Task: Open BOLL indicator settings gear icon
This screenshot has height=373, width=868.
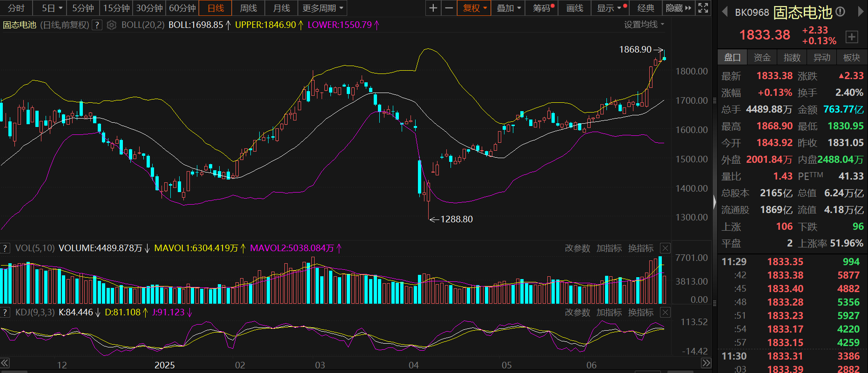Action: click(111, 25)
